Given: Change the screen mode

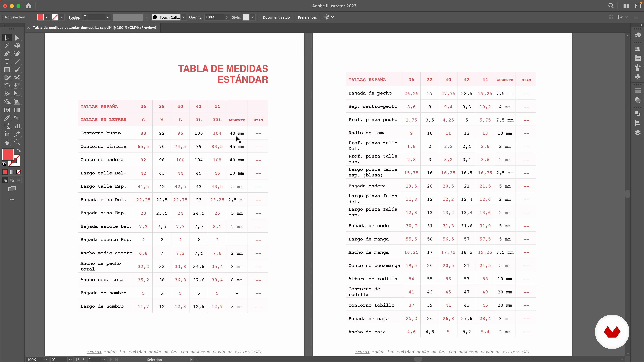Looking at the screenshot, I should point(12,189).
